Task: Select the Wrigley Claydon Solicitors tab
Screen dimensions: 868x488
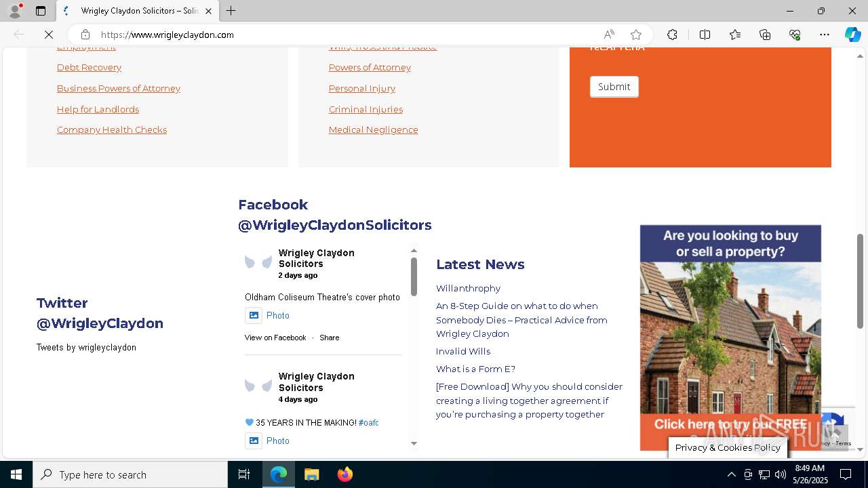Action: 137,11
